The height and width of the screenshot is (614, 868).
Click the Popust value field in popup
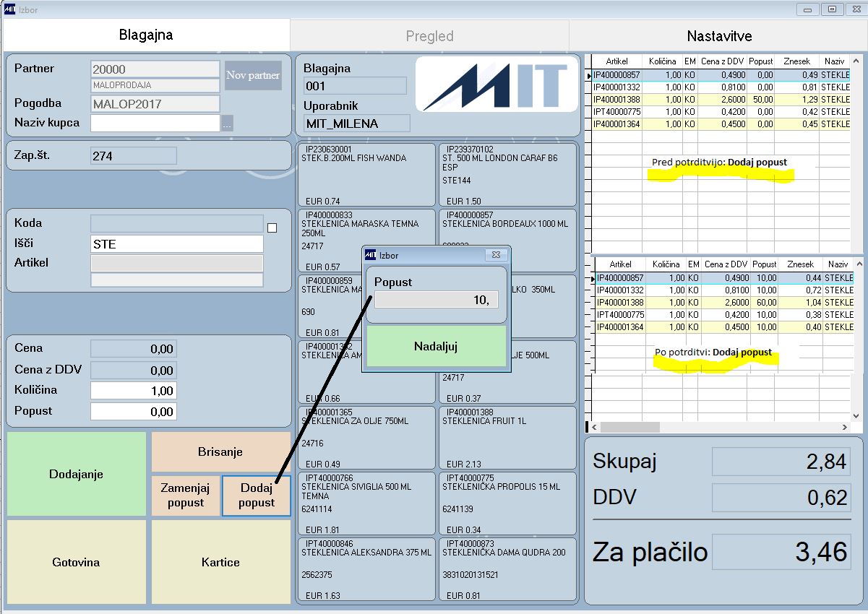pyautogui.click(x=436, y=300)
